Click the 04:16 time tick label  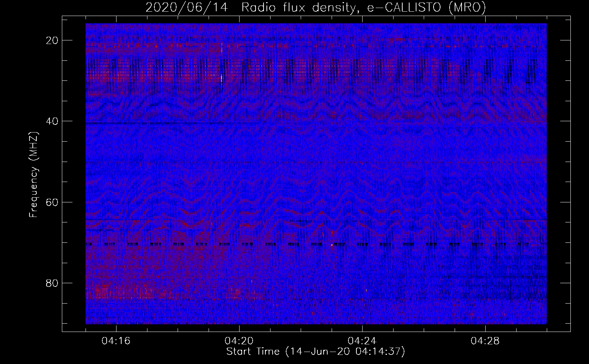tap(116, 341)
